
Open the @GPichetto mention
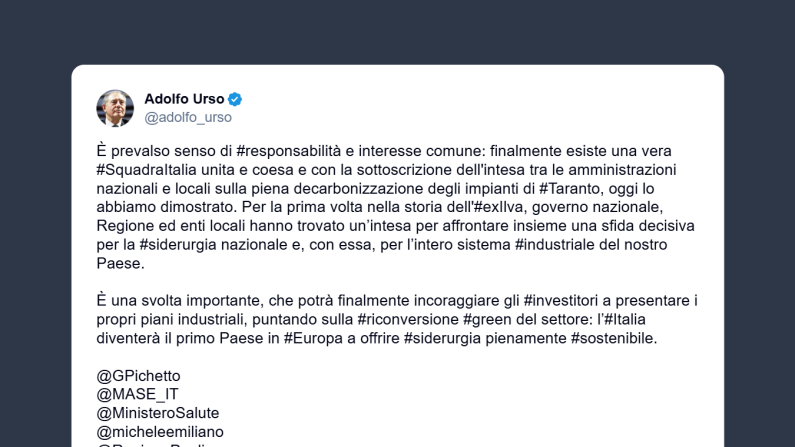[139, 376]
